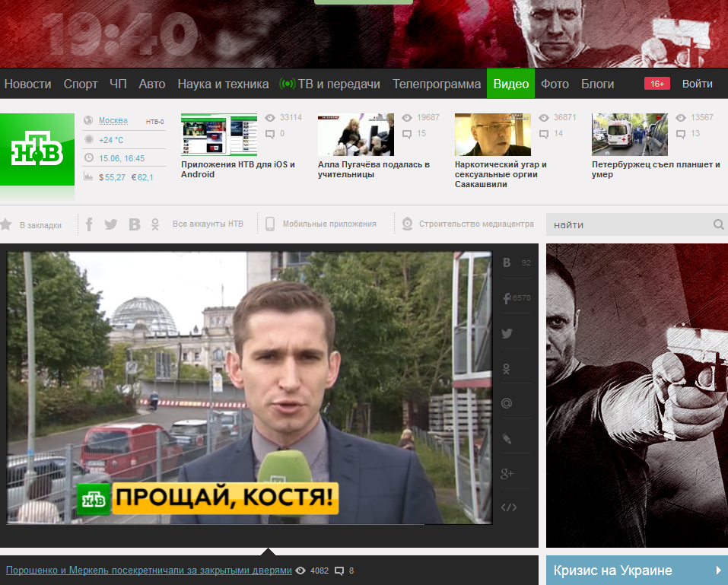Open NTV Twitter account icon in toolbar
This screenshot has width=728, height=585.
[x=111, y=224]
